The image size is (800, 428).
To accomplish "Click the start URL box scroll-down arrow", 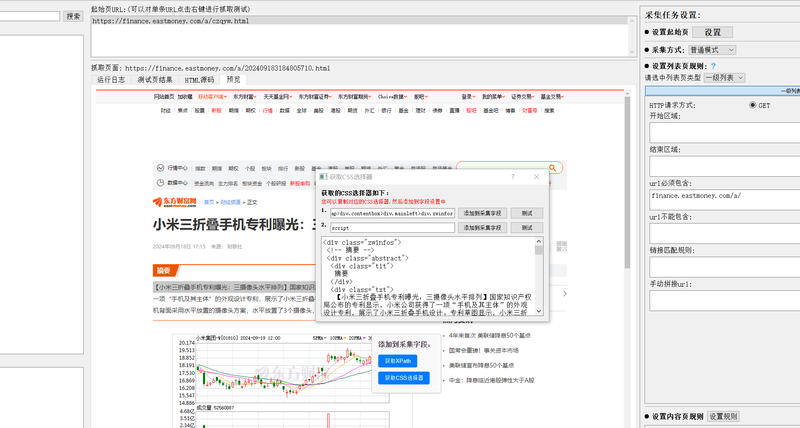I will [x=632, y=52].
